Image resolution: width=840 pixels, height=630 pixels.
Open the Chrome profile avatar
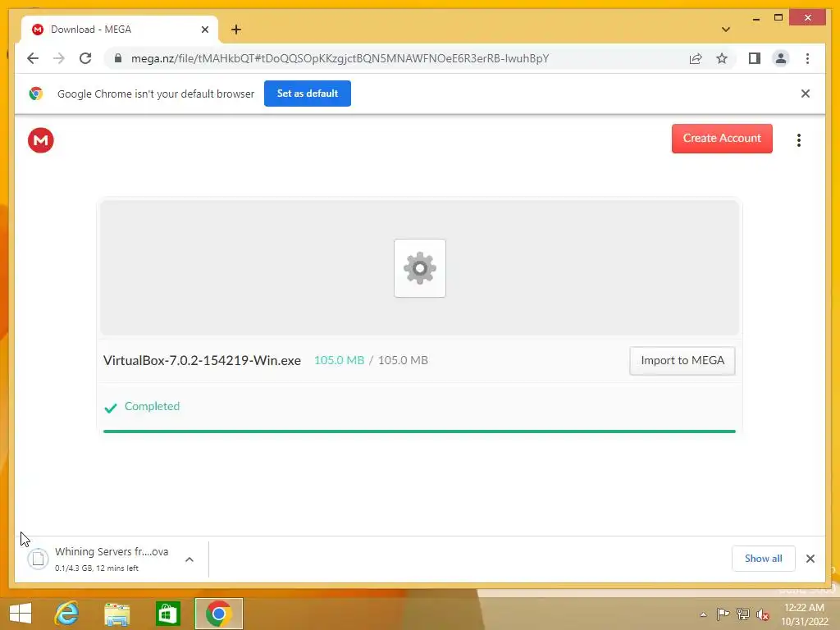781,58
